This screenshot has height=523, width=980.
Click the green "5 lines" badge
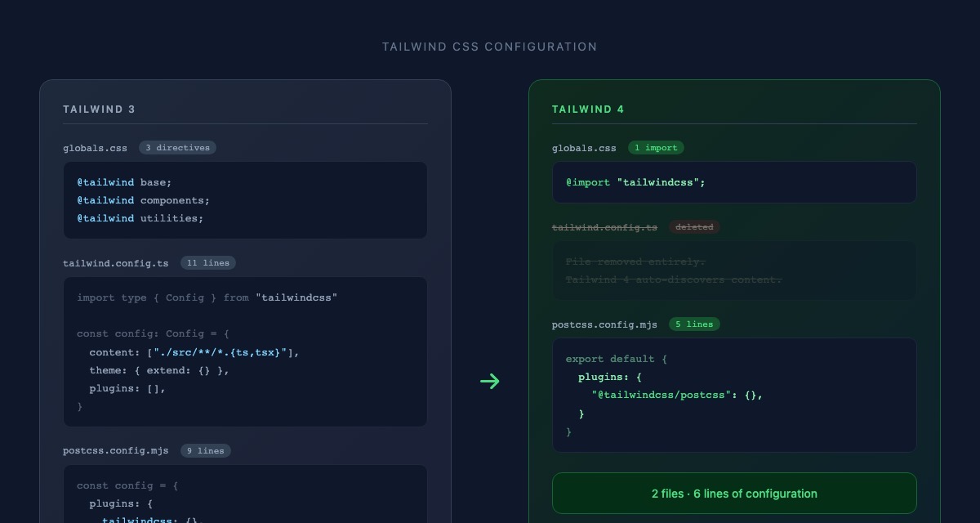tap(694, 324)
